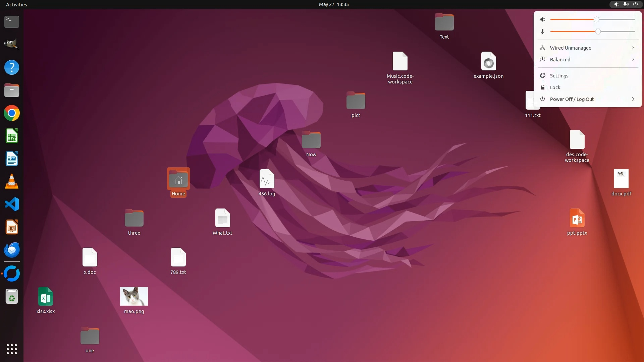Open Terminal from the dock
The width and height of the screenshot is (644, 362).
click(x=12, y=22)
